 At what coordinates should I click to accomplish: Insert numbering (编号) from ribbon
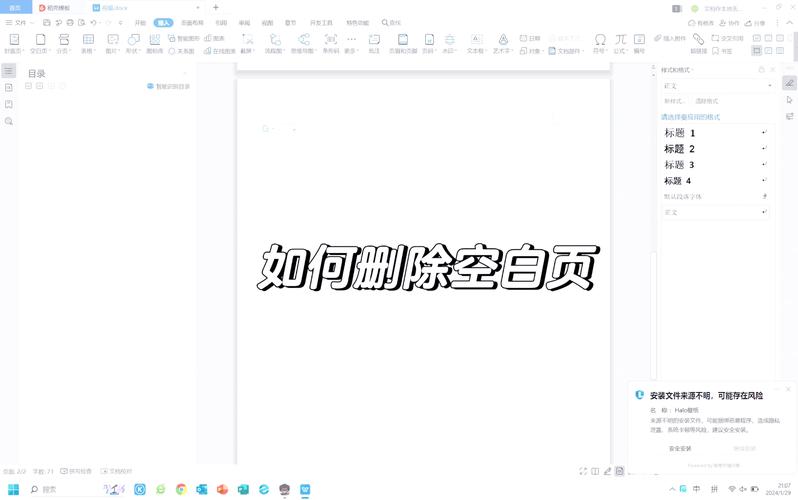point(639,44)
